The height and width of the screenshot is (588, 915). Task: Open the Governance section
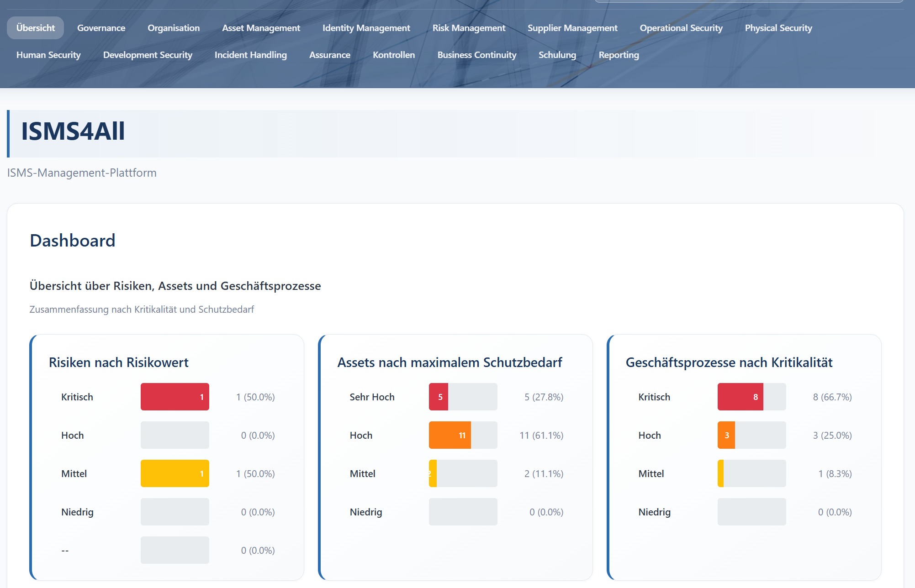pos(101,28)
